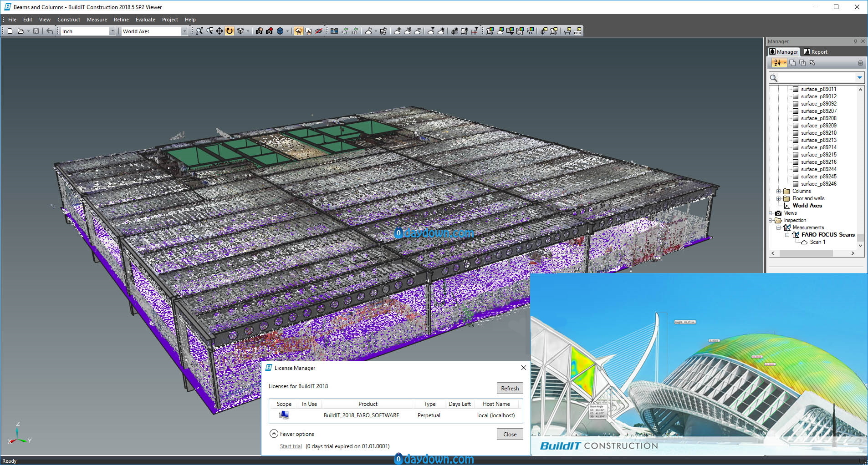Click the New file toolbar icon

pos(10,31)
